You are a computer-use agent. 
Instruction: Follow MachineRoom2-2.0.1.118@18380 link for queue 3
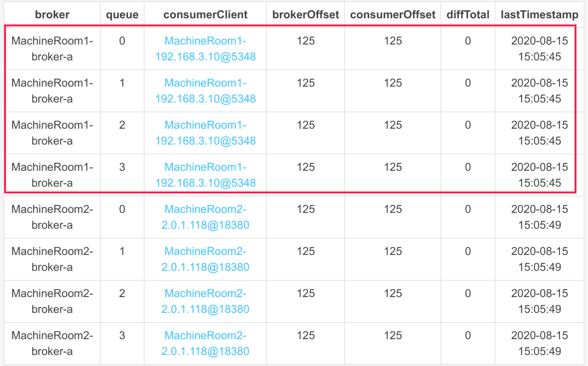(x=205, y=343)
